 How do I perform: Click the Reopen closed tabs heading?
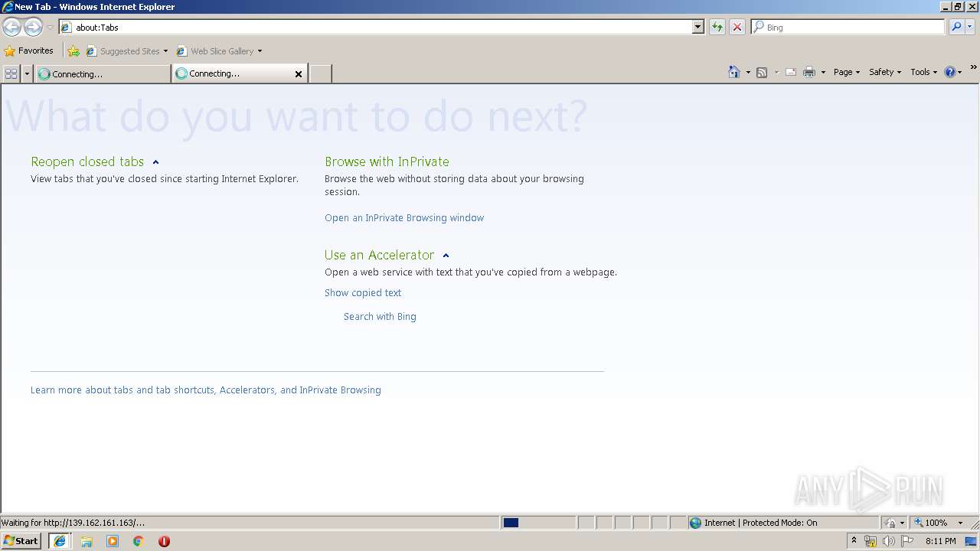click(x=87, y=161)
